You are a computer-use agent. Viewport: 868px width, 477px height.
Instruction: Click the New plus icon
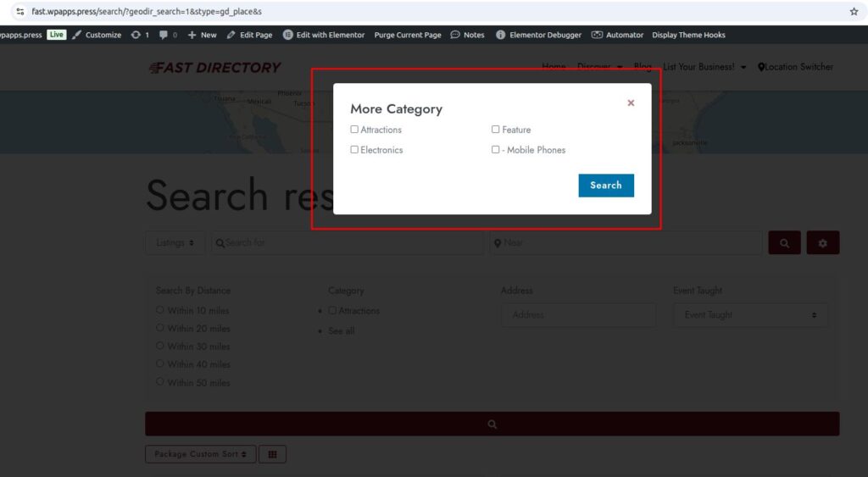coord(192,35)
